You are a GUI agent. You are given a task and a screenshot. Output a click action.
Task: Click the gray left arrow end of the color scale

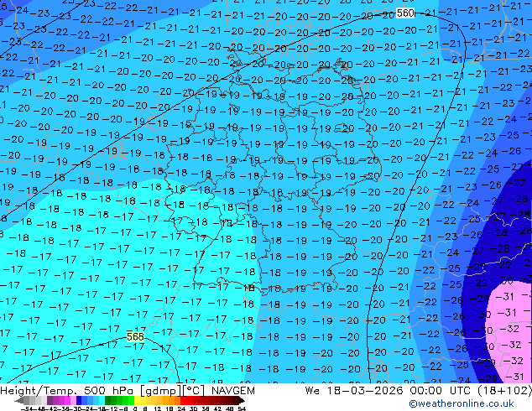tap(19, 401)
